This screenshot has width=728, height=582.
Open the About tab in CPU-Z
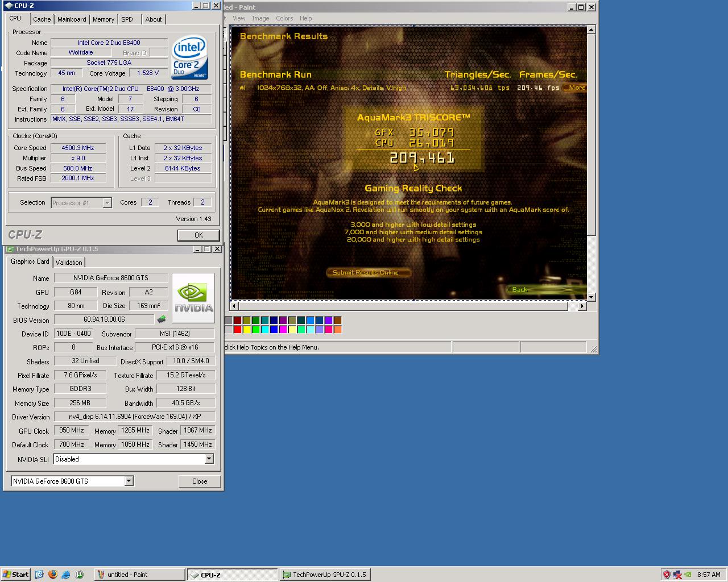(154, 19)
